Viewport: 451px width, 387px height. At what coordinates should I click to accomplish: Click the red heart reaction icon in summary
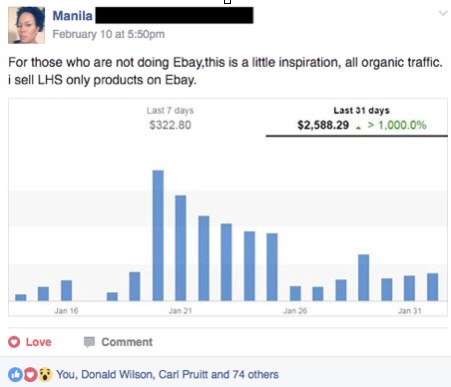point(30,374)
